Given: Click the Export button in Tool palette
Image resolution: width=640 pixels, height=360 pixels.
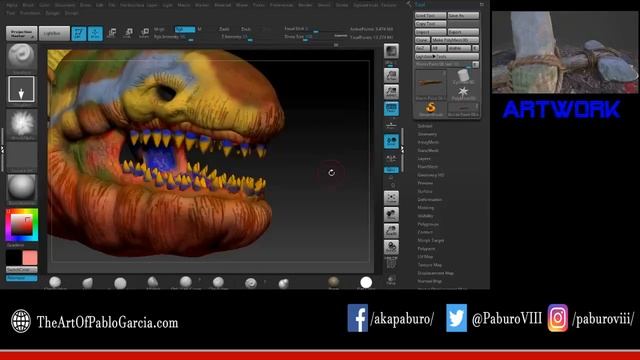Looking at the screenshot, I should tap(463, 32).
